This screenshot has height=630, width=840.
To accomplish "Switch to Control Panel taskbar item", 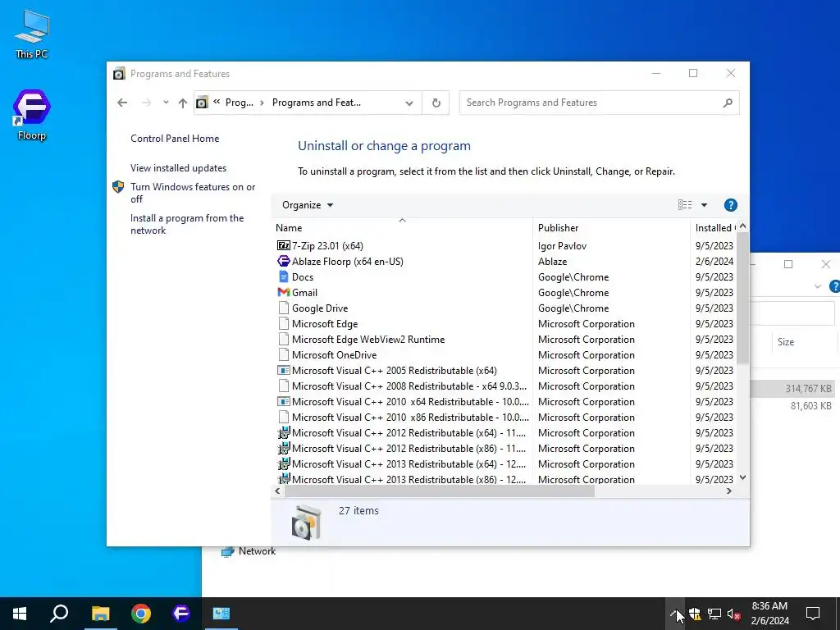I will click(x=221, y=614).
